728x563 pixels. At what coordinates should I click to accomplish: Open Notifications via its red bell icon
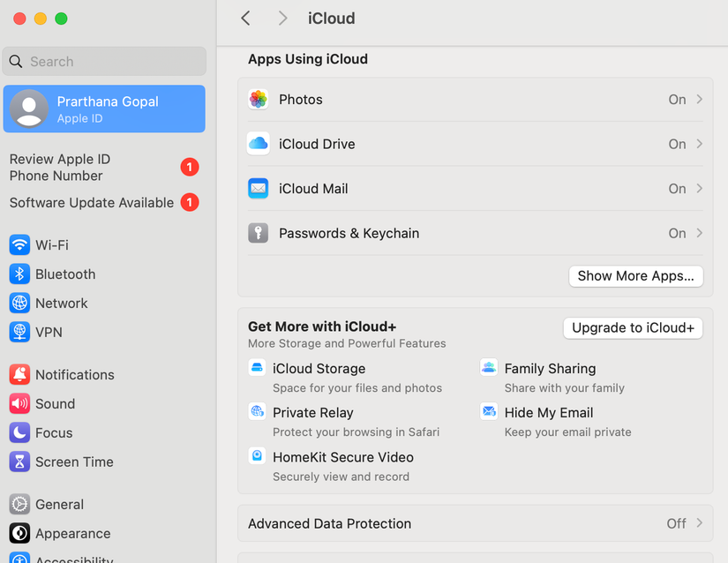coord(19,374)
